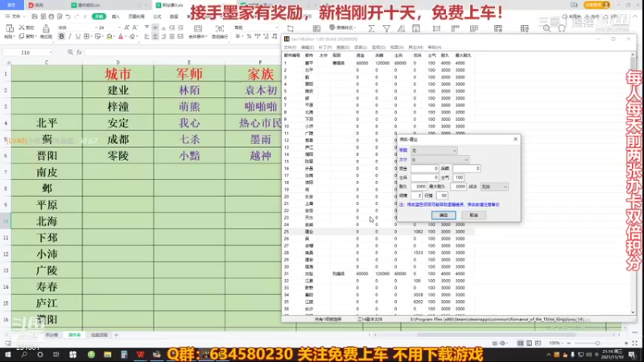Click the increase font size icon
The width and height of the screenshot is (644, 362).
pyautogui.click(x=127, y=27)
